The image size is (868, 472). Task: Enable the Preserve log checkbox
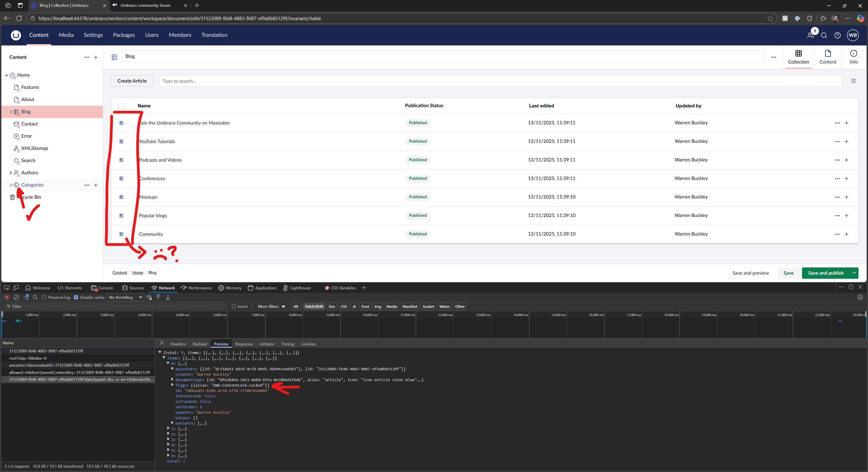(44, 297)
